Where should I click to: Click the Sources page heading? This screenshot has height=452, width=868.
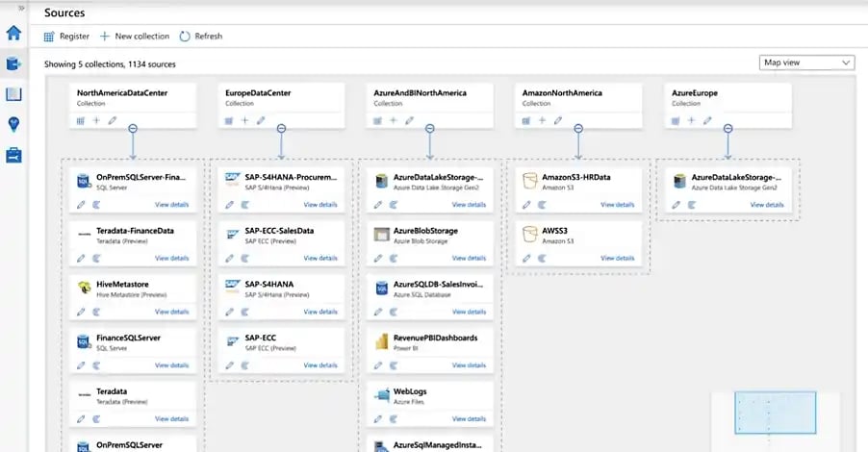point(64,13)
